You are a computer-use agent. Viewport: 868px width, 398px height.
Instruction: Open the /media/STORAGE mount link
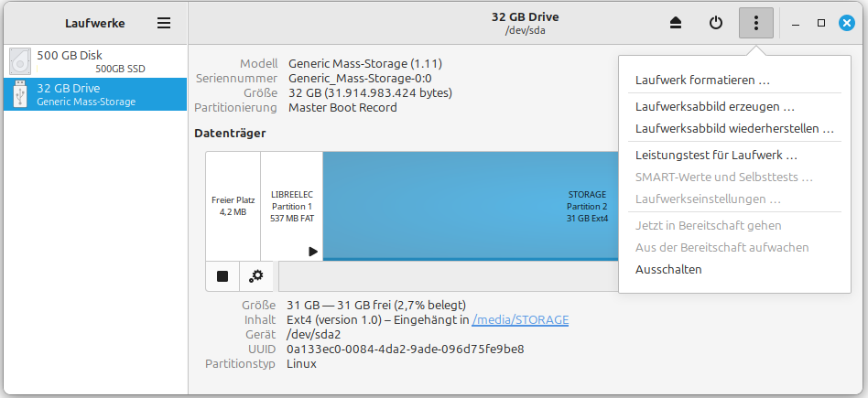pyautogui.click(x=520, y=320)
